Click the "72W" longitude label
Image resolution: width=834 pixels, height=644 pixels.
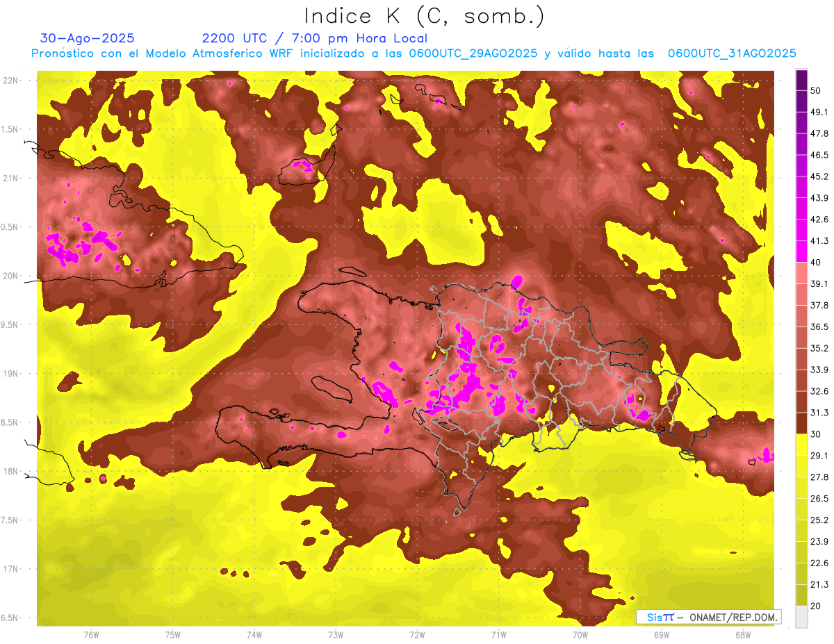click(x=417, y=635)
